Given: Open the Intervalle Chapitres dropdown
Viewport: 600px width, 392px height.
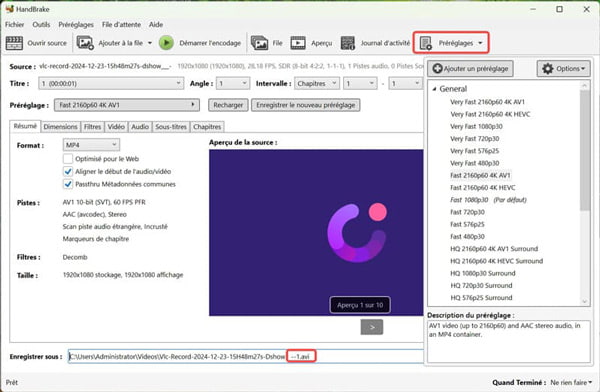Looking at the screenshot, I should pos(316,83).
